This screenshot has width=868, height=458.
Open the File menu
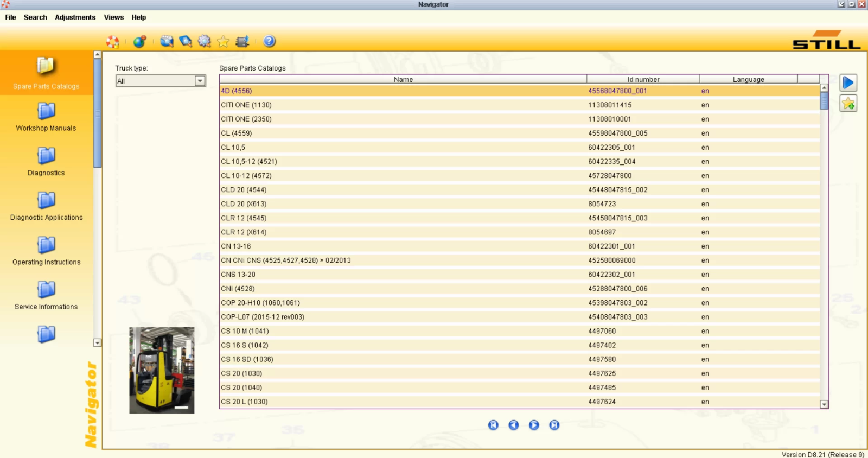10,17
